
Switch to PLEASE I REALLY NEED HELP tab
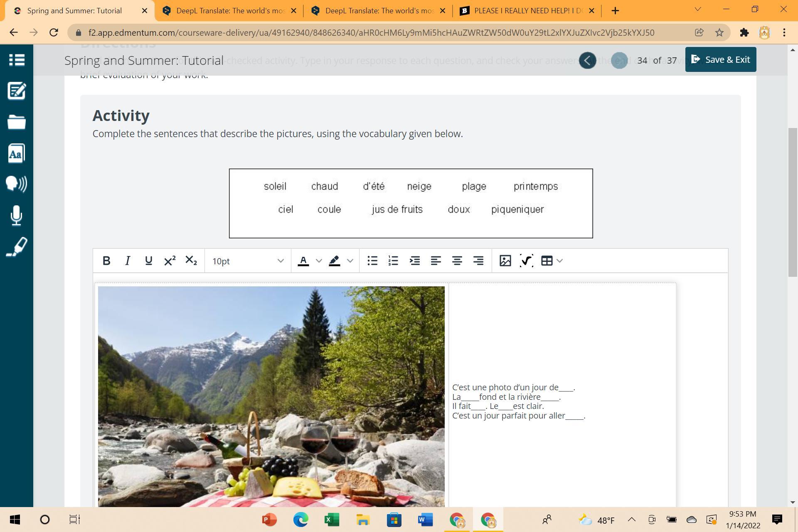[528, 11]
